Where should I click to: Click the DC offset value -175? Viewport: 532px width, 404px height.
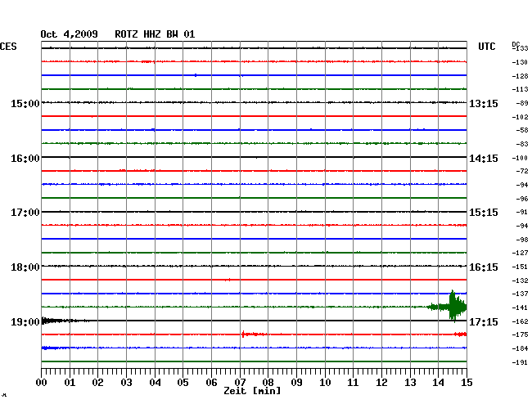pyautogui.click(x=520, y=334)
